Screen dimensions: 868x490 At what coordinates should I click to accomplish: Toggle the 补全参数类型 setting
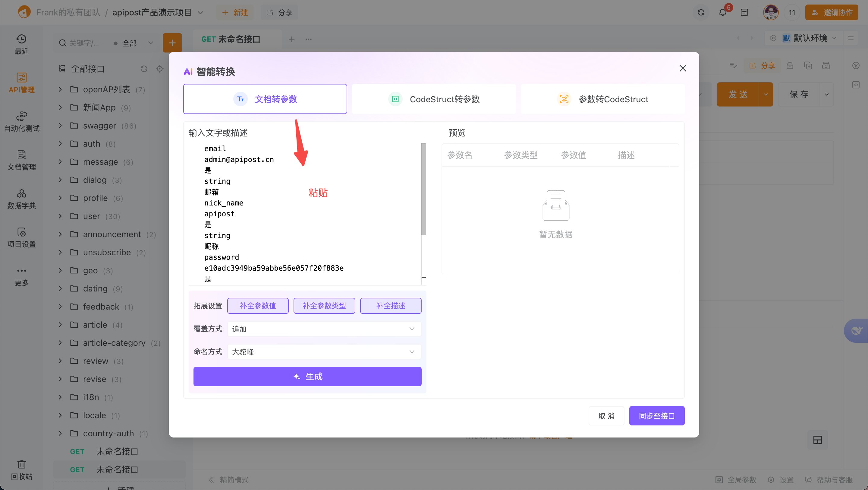(324, 306)
